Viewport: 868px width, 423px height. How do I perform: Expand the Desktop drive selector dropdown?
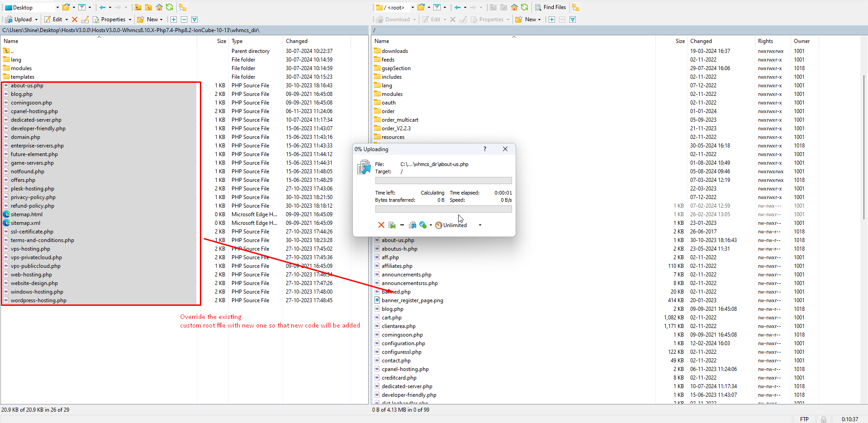click(x=57, y=7)
